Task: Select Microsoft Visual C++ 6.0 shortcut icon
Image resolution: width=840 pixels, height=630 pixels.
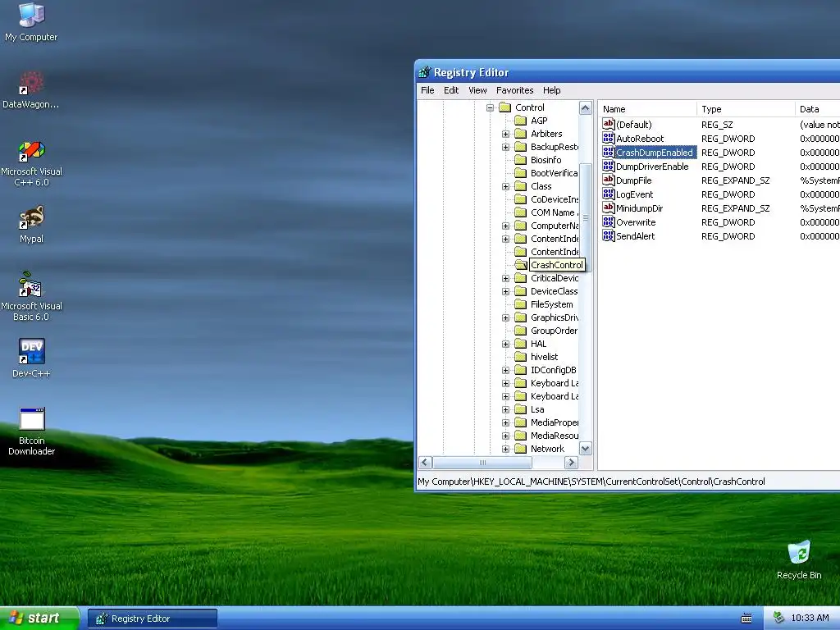Action: tap(31, 163)
